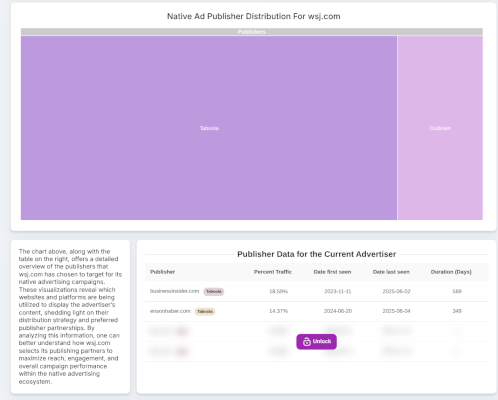Click the Publisher Data for the Current Advertiser heading
Image resolution: width=498 pixels, height=400 pixels.
pos(317,254)
